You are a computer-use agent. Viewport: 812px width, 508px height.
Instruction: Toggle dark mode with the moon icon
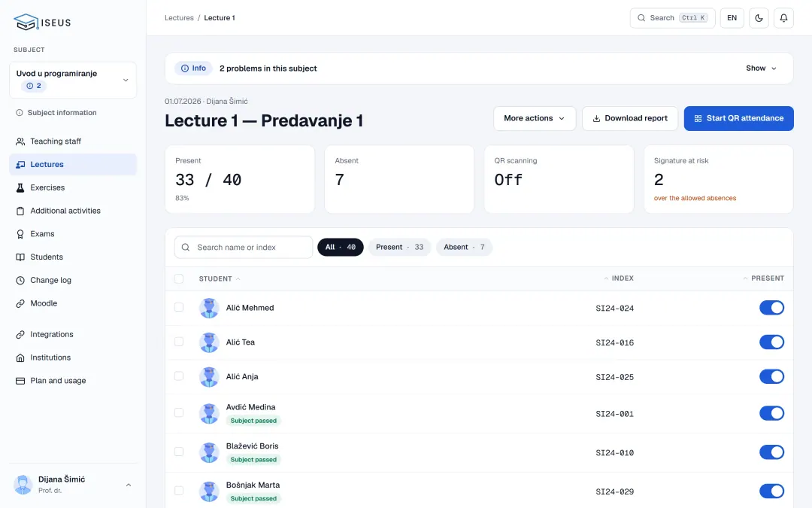click(759, 18)
